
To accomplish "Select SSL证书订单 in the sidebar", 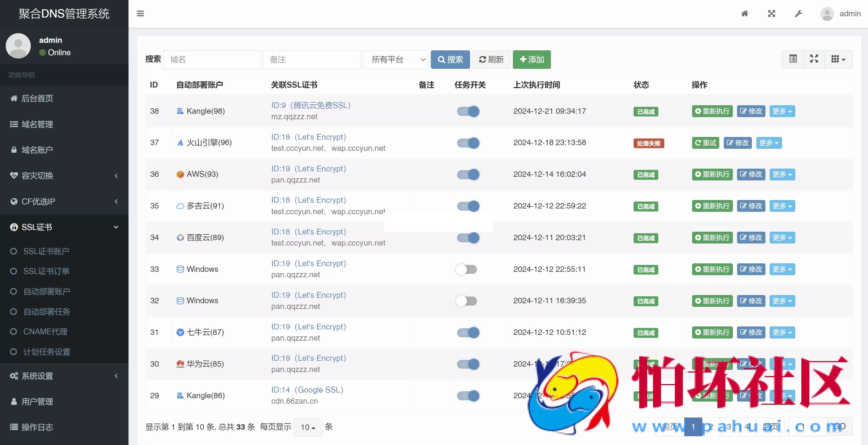I will [46, 271].
